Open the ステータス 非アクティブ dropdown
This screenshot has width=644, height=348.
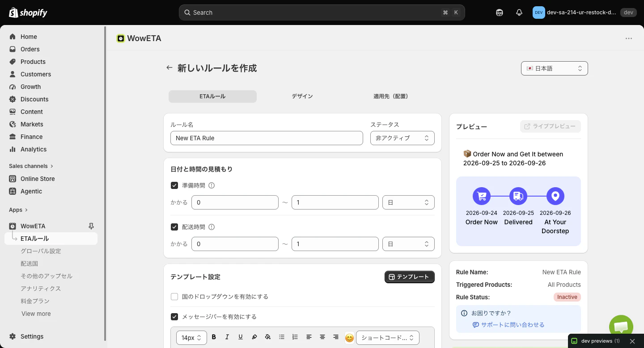[x=402, y=138]
